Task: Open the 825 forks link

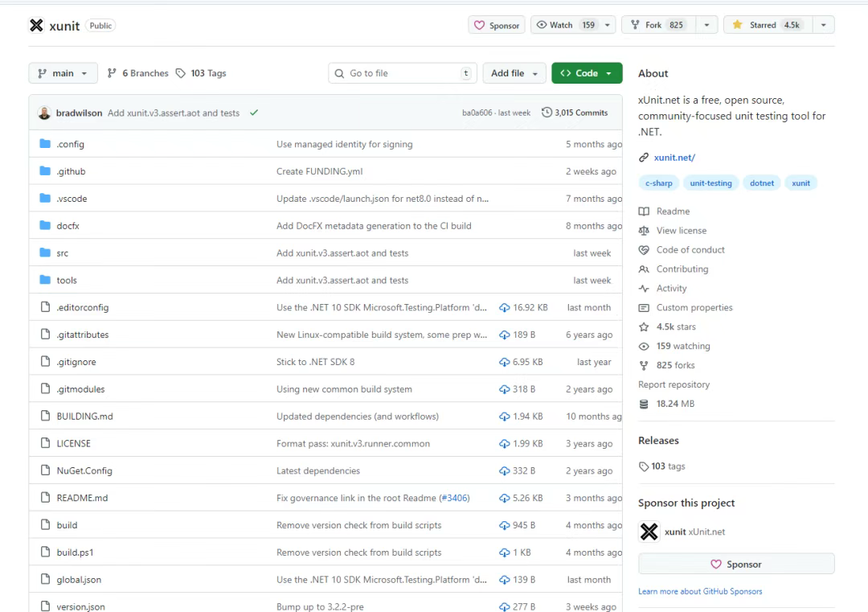Action: point(675,366)
